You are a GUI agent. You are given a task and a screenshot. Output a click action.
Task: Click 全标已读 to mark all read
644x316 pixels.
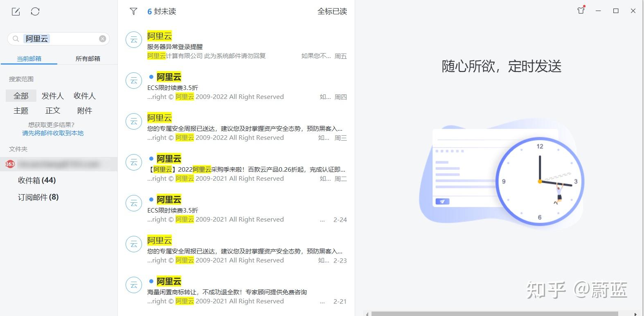pos(332,11)
